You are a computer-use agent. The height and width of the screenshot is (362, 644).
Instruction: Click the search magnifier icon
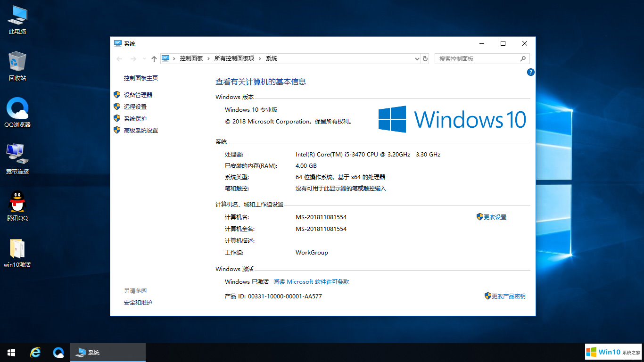pyautogui.click(x=523, y=58)
